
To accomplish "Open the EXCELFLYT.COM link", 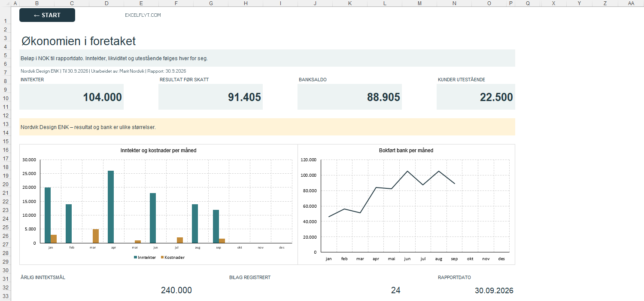I will pyautogui.click(x=143, y=15).
